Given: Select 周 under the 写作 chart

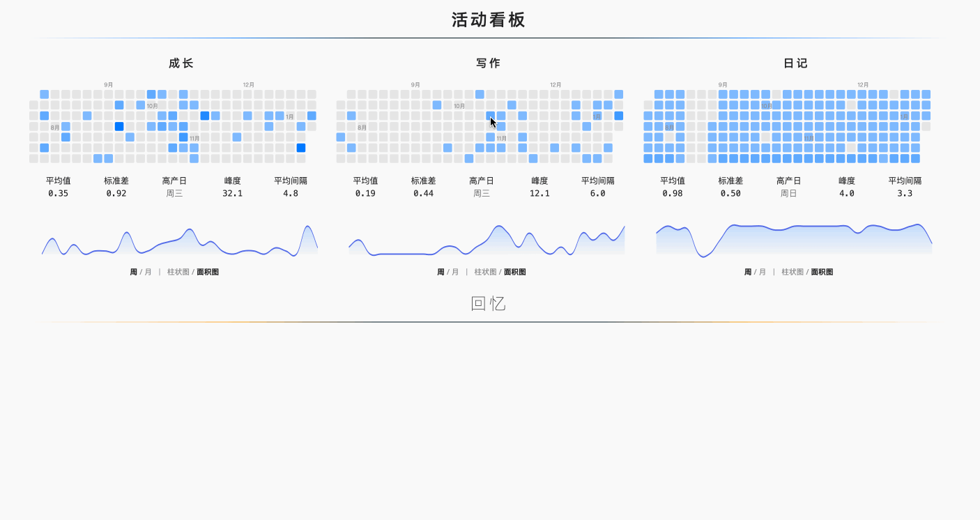Looking at the screenshot, I should pos(441,273).
